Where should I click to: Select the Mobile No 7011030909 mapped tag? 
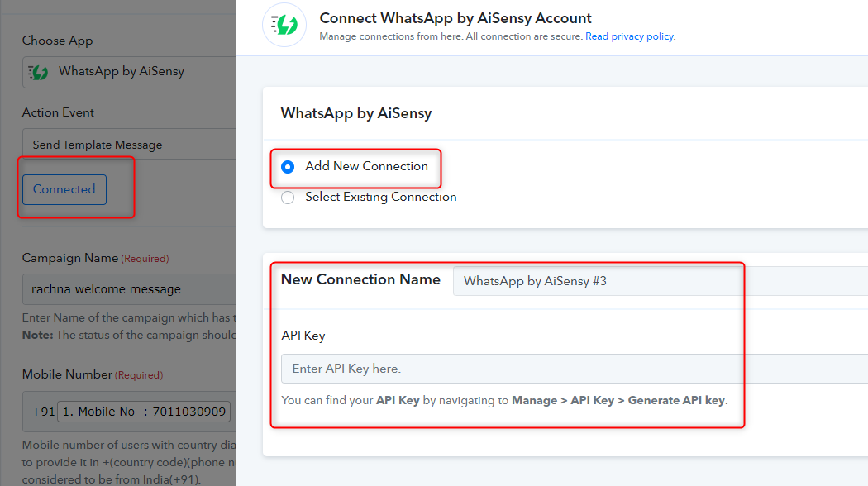tap(144, 412)
